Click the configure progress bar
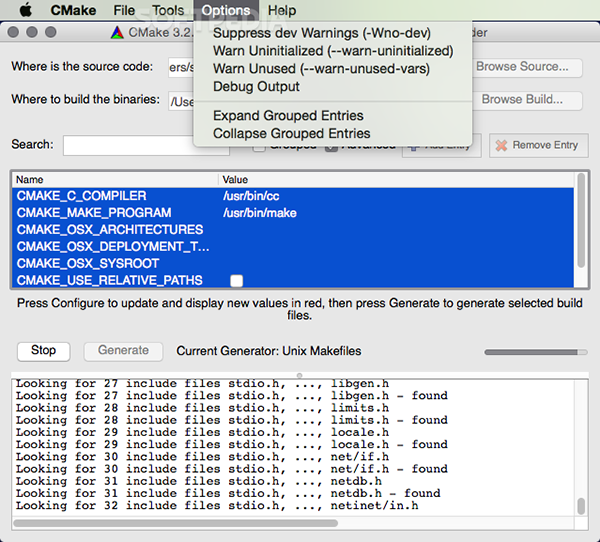Viewport: 600px width, 542px height. click(536, 352)
